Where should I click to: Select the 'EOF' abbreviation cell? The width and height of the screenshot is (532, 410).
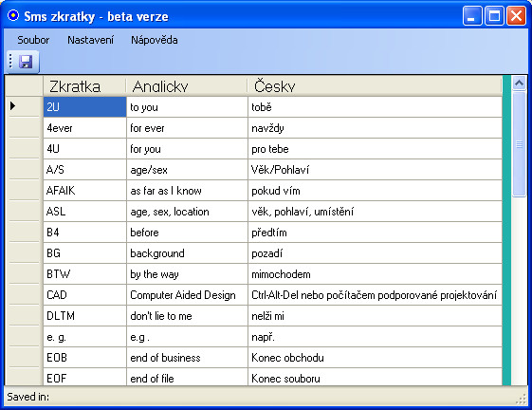point(84,377)
